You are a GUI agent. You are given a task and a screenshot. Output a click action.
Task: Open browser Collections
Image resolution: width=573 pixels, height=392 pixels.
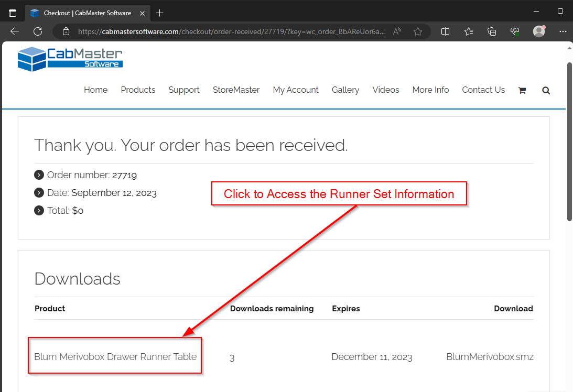click(492, 31)
